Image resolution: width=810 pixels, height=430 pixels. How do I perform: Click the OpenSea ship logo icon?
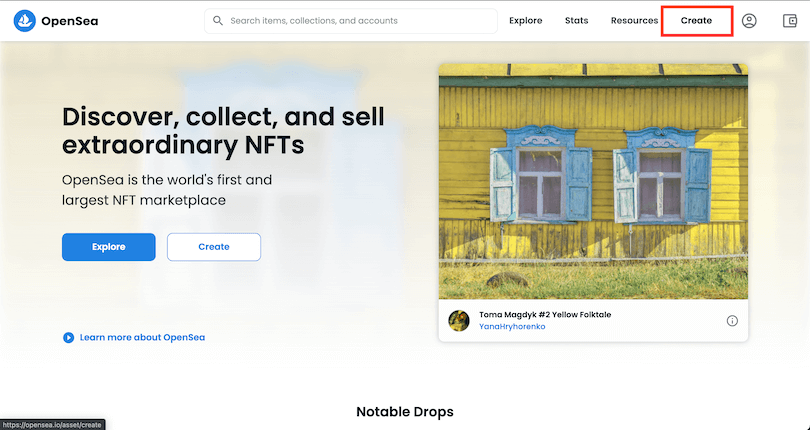pos(25,21)
